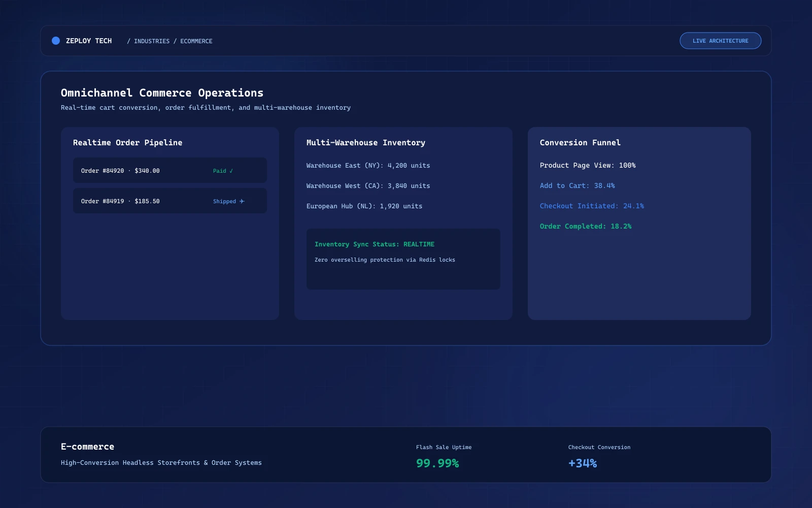The image size is (812, 508).
Task: Click the blue Zeploy Tech logo dot
Action: 56,41
